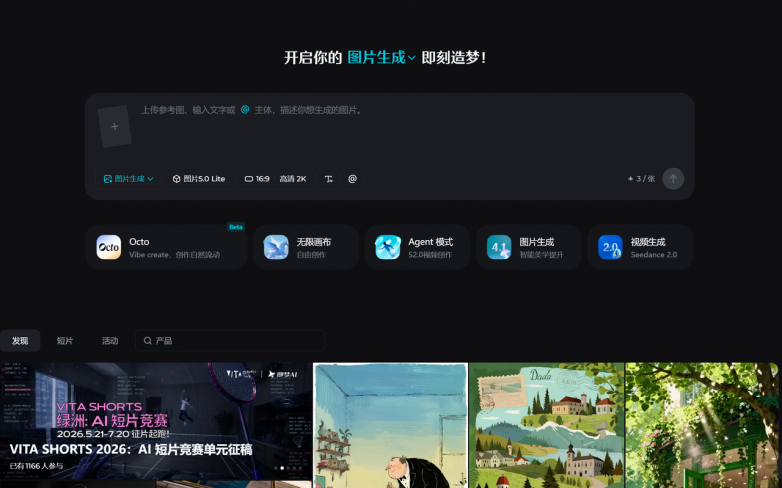
Task: Click the search magnifier icon
Action: coord(148,341)
